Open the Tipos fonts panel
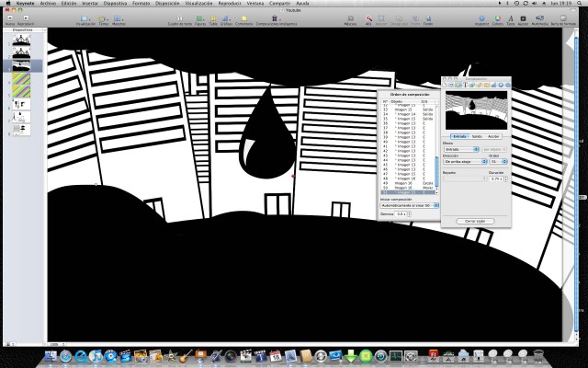This screenshot has width=588, height=368. [x=511, y=18]
